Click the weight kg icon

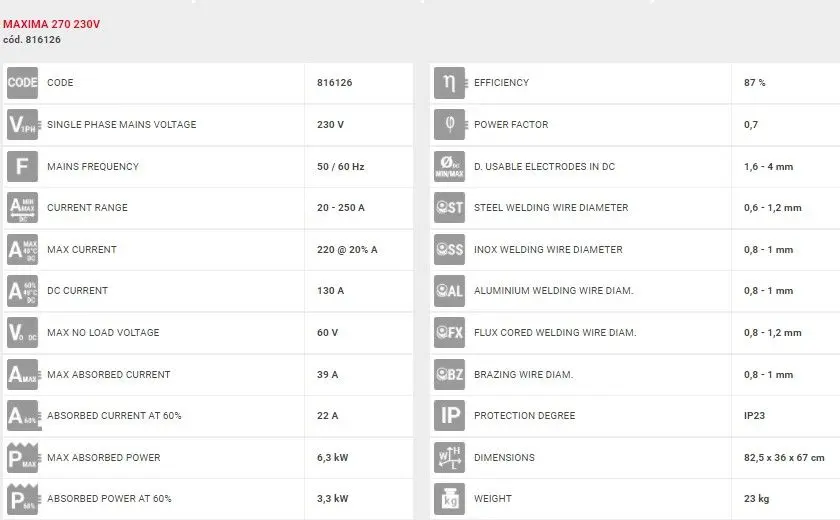click(x=449, y=499)
